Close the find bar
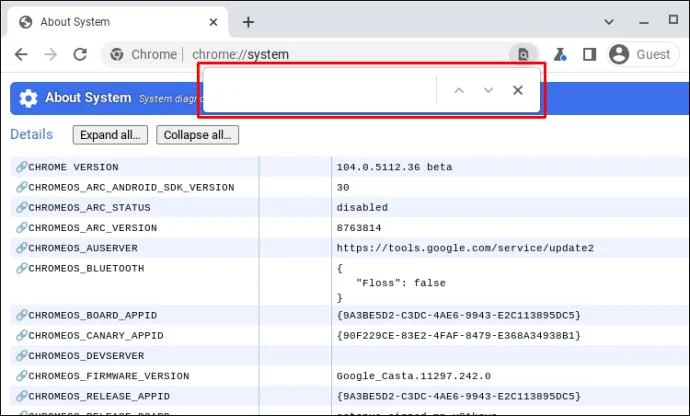The width and height of the screenshot is (690, 416). 518,90
